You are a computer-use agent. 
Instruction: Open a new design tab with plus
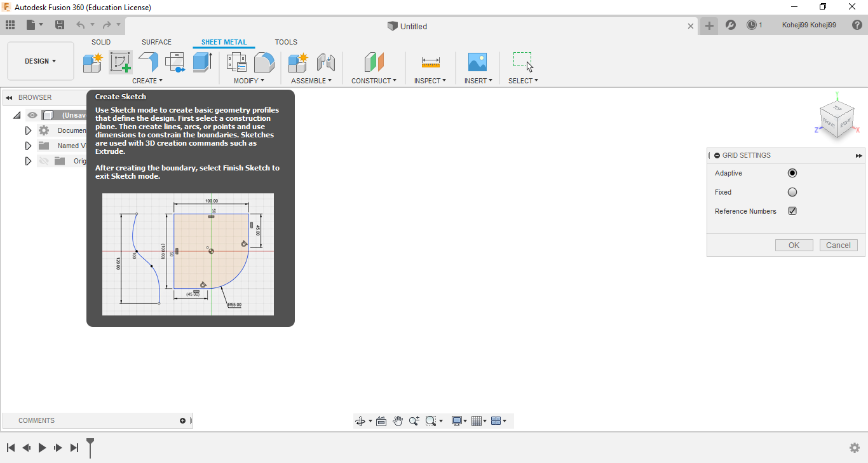tap(709, 25)
